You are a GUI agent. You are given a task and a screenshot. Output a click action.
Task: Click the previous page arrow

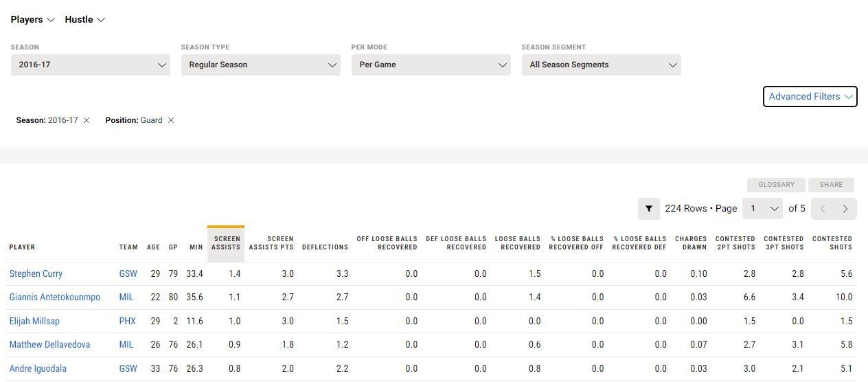823,209
